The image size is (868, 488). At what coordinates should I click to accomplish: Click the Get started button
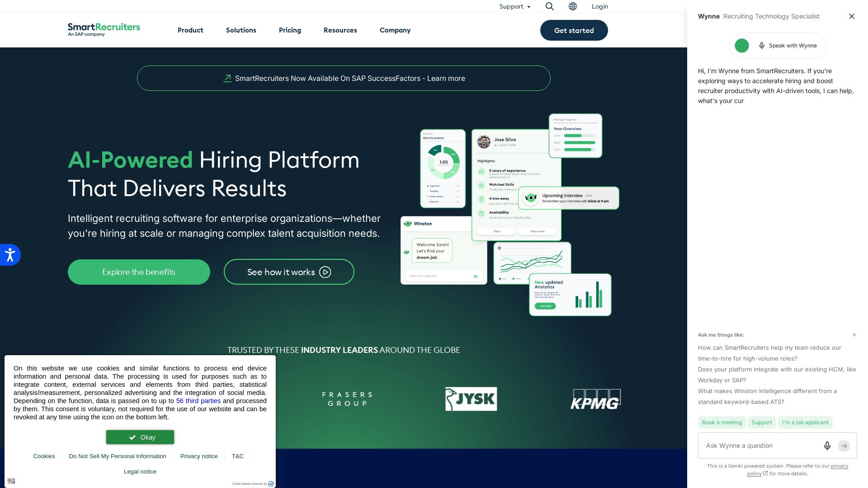574,30
